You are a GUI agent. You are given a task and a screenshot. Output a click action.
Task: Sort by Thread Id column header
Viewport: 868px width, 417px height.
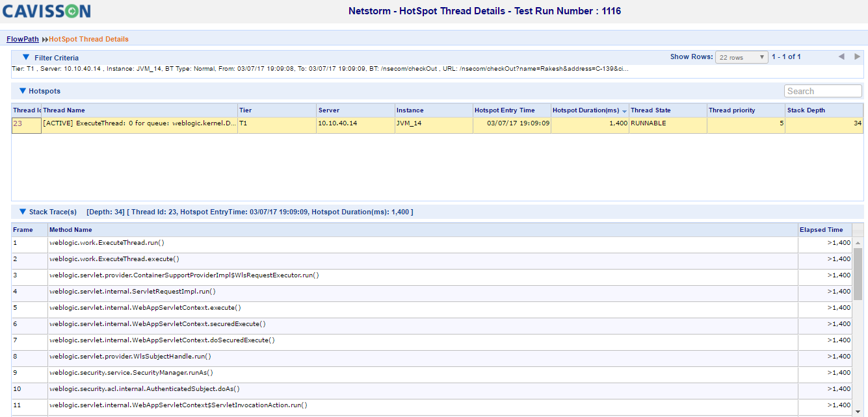coord(27,110)
